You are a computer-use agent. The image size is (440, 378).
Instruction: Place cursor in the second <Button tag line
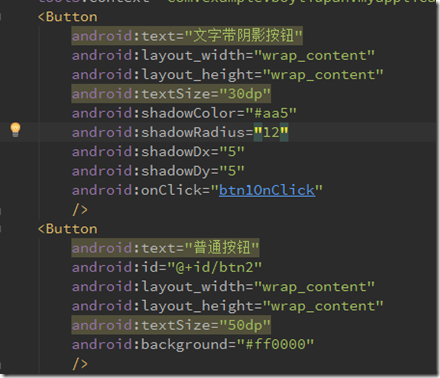[x=68, y=229]
